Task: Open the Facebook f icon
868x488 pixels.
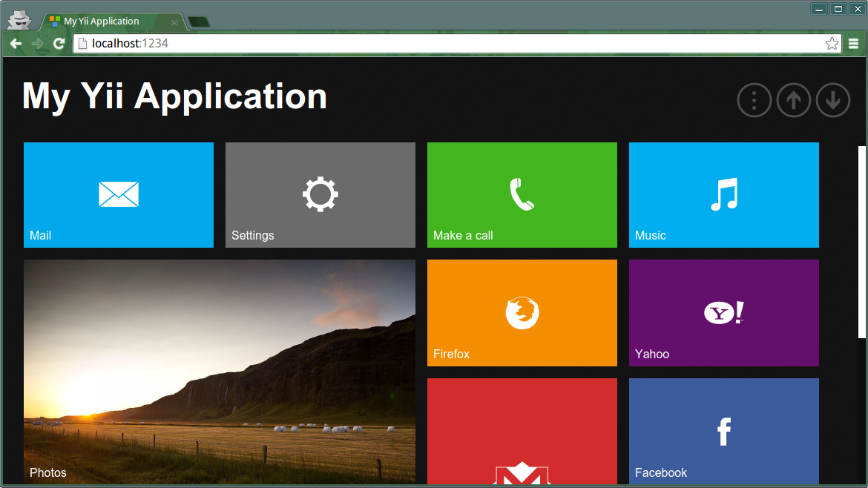Action: coord(724,431)
